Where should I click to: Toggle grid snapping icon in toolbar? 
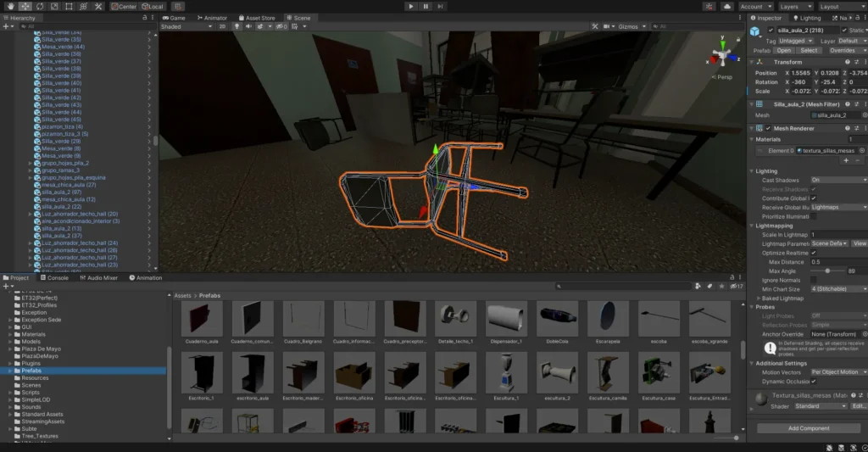pos(178,6)
